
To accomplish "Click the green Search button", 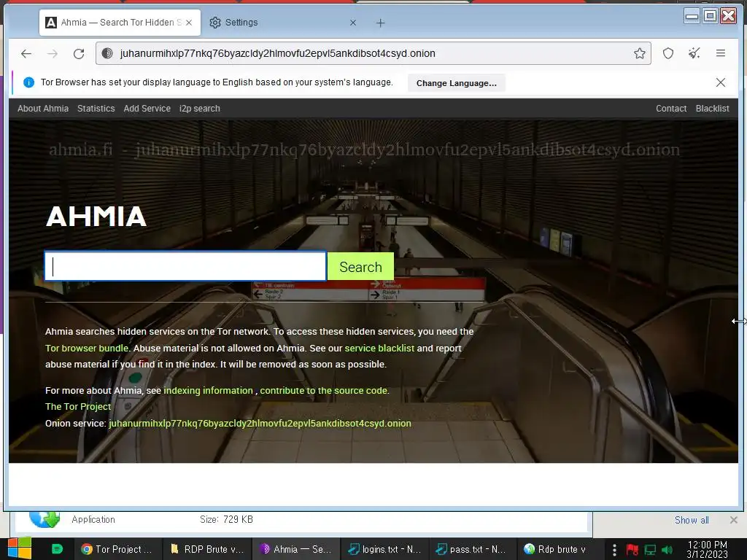I will [x=360, y=267].
